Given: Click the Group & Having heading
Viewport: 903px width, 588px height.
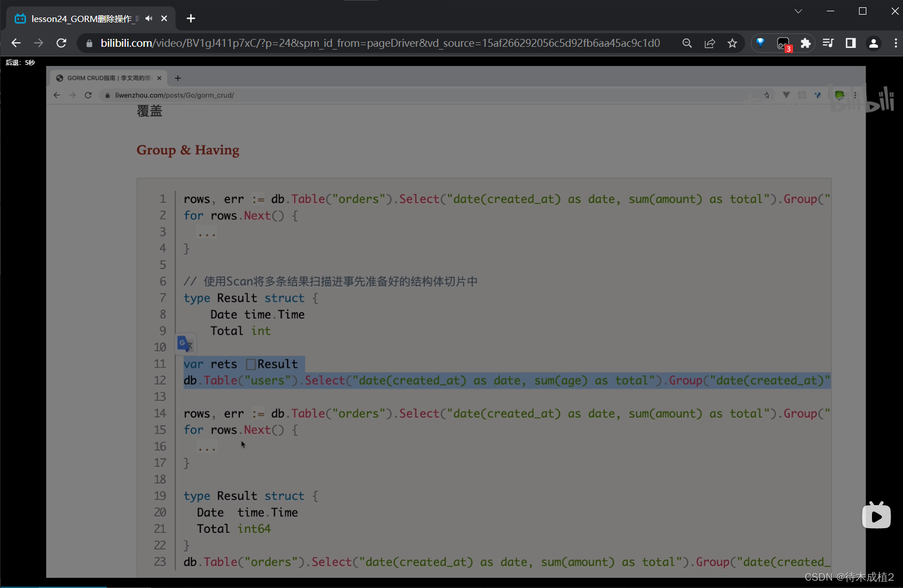Looking at the screenshot, I should click(188, 150).
